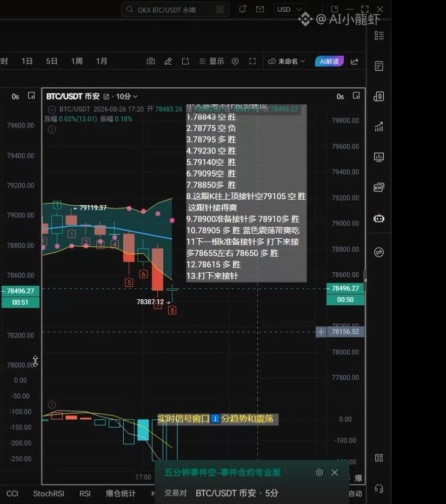Open the headset customer support icon
This screenshot has width=446, height=504.
click(x=379, y=488)
